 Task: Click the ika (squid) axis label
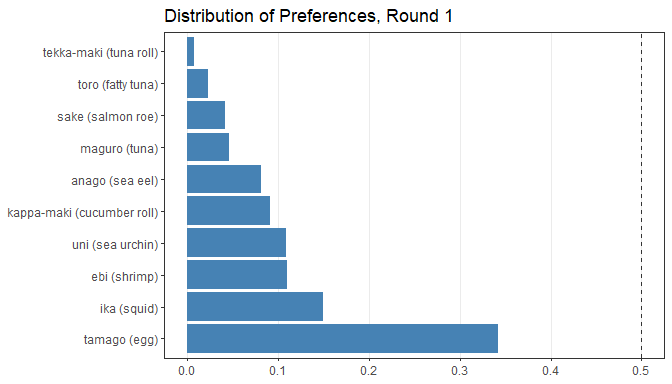[x=129, y=309]
